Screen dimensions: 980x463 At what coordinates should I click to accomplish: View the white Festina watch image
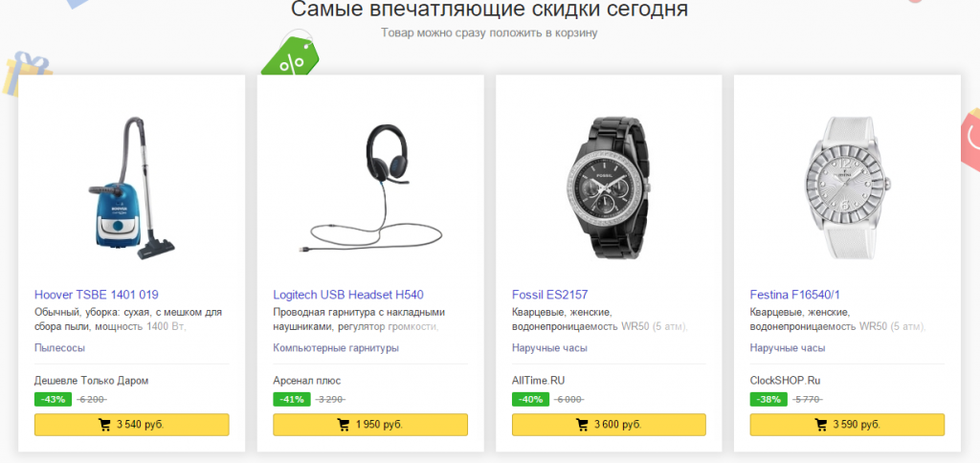tap(848, 188)
